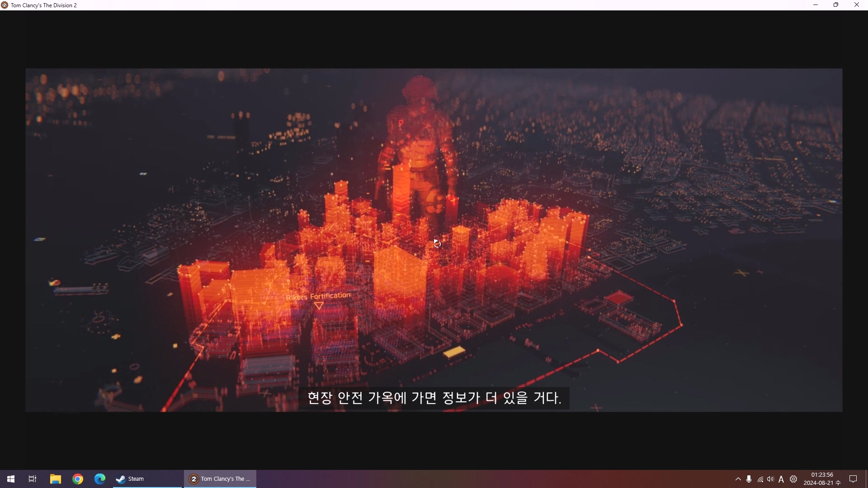868x488 pixels.
Task: Restore down The Division 2 window
Action: point(836,5)
